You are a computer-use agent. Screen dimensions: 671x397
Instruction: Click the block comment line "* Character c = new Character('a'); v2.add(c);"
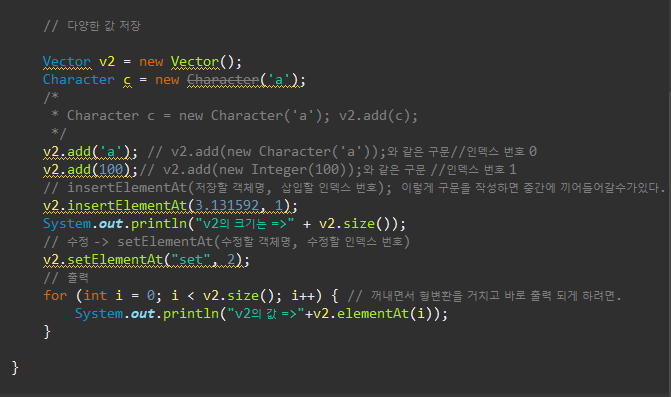coord(235,116)
